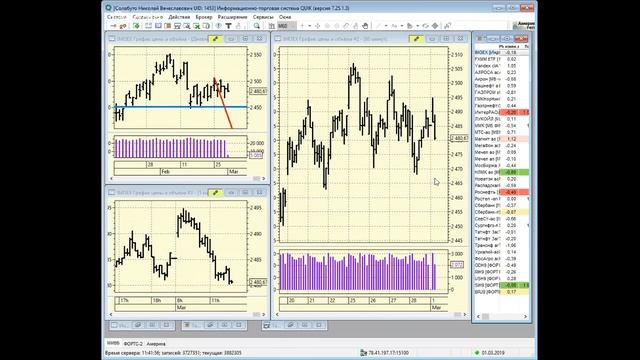Viewport: 640px width, 360px height.
Task: Select the green НЛМК ао row
Action: (x=502, y=172)
